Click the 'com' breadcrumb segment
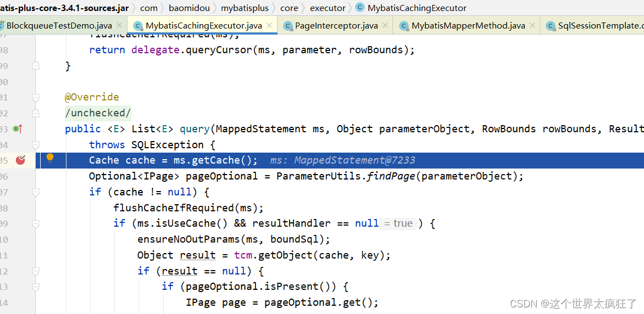Viewport: 644px width, 314px height. point(149,8)
